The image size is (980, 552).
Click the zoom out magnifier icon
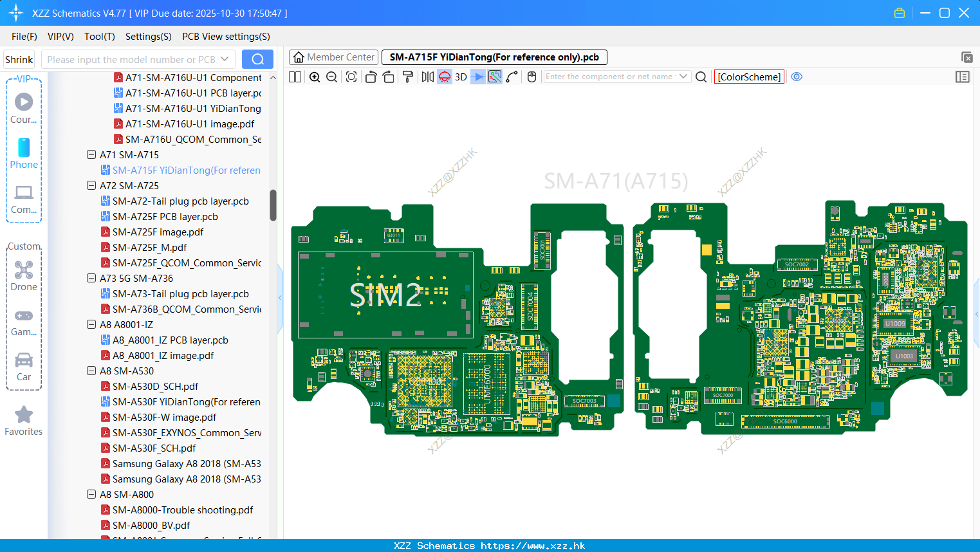[332, 77]
